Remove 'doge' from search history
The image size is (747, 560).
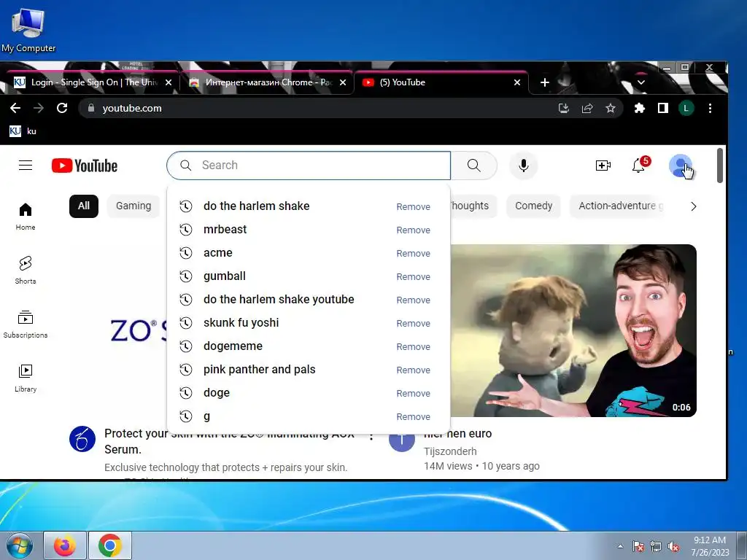(413, 393)
